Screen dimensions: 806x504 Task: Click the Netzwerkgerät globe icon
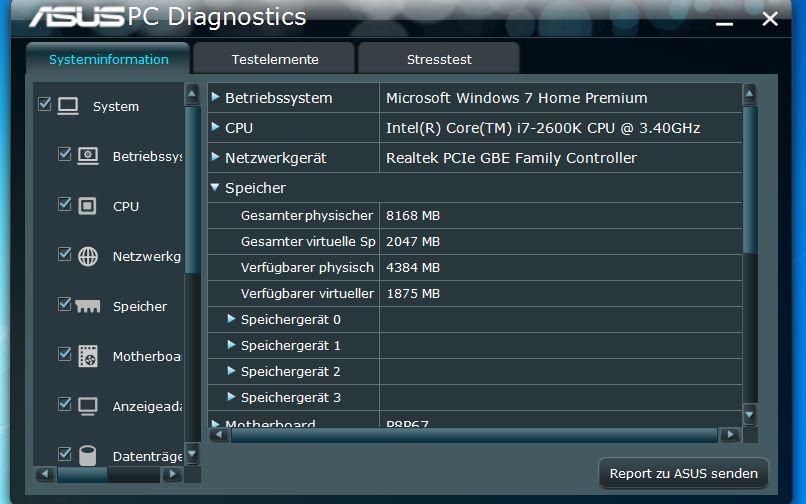point(88,256)
